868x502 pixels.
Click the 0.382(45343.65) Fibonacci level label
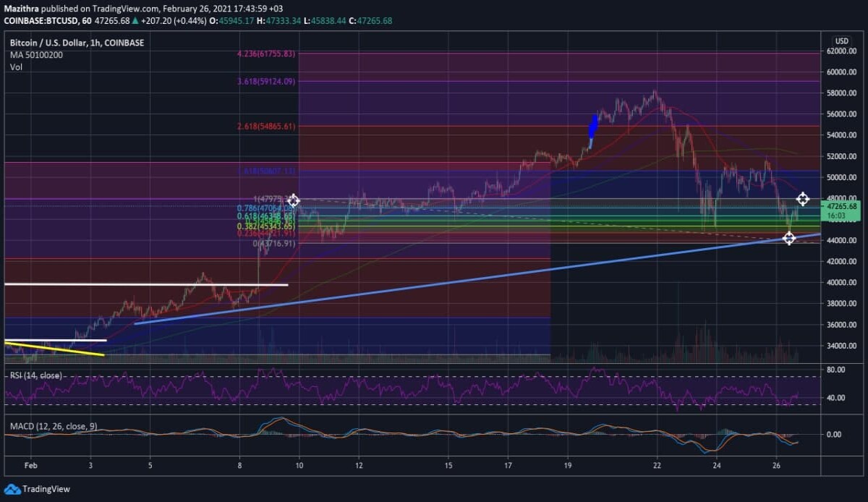[x=267, y=226]
